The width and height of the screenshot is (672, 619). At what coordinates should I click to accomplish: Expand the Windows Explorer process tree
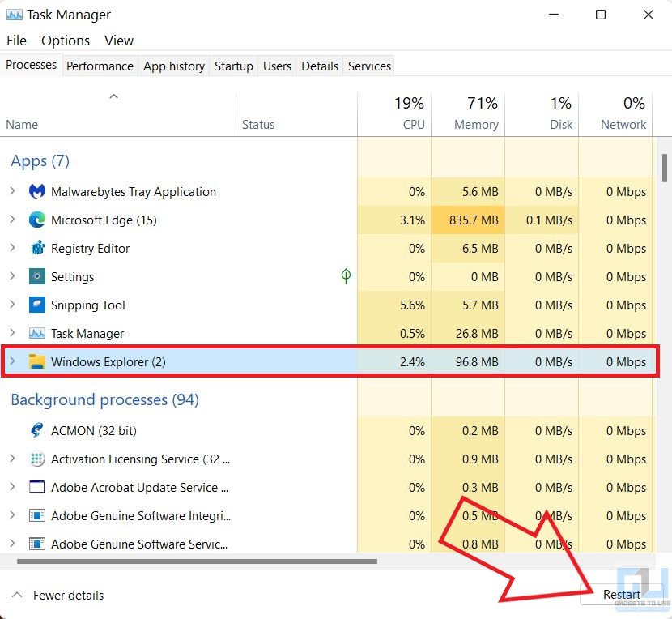point(12,362)
